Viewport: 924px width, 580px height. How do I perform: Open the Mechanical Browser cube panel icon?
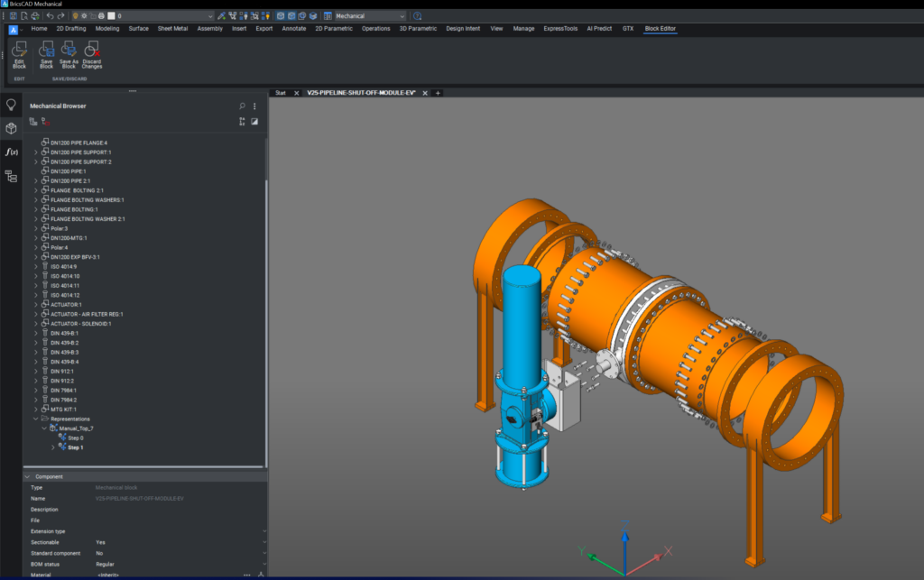(x=11, y=128)
